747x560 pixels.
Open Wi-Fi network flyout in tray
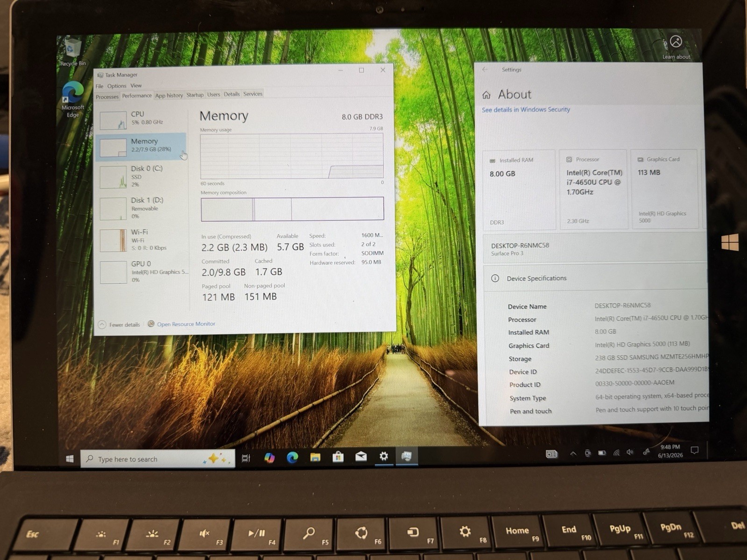[x=616, y=452]
